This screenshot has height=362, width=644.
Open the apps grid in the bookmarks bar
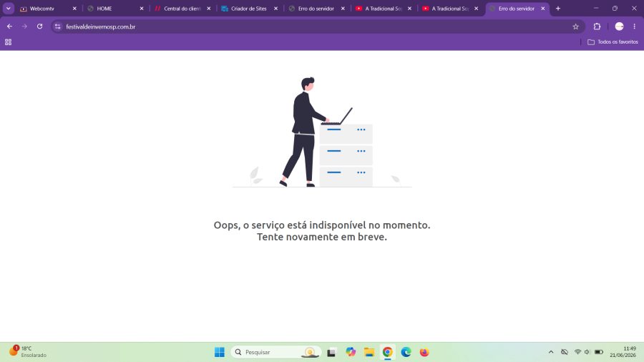pyautogui.click(x=8, y=42)
